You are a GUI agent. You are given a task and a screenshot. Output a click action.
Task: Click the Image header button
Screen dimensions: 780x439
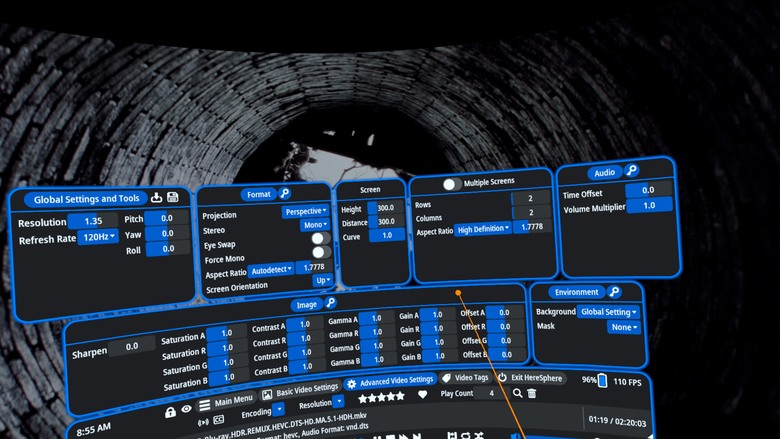click(x=306, y=305)
